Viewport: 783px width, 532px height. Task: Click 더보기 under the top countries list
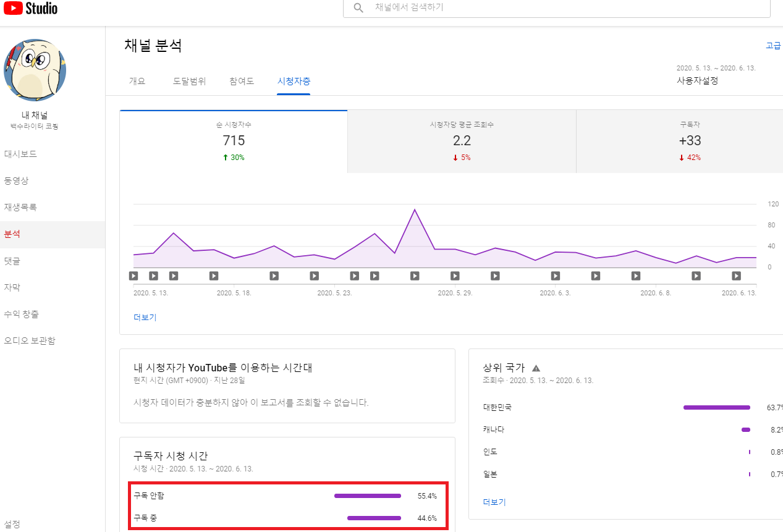pos(493,502)
